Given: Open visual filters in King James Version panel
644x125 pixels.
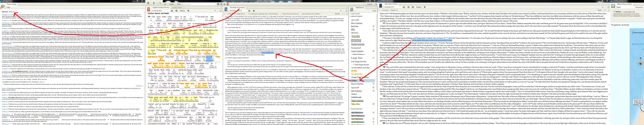Looking at the screenshot, I should click(404, 7).
